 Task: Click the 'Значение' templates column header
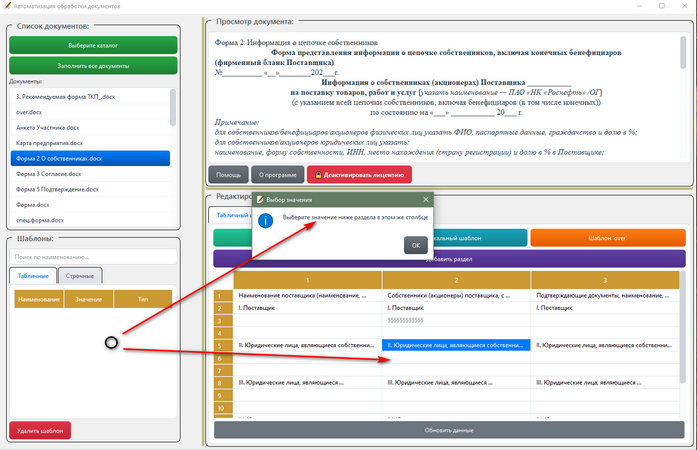tap(88, 299)
